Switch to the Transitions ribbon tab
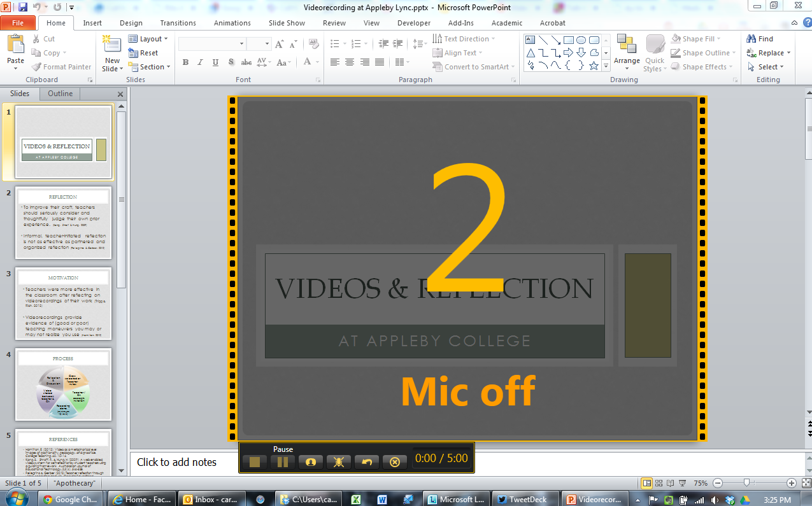Image resolution: width=812 pixels, height=506 pixels. (178, 23)
